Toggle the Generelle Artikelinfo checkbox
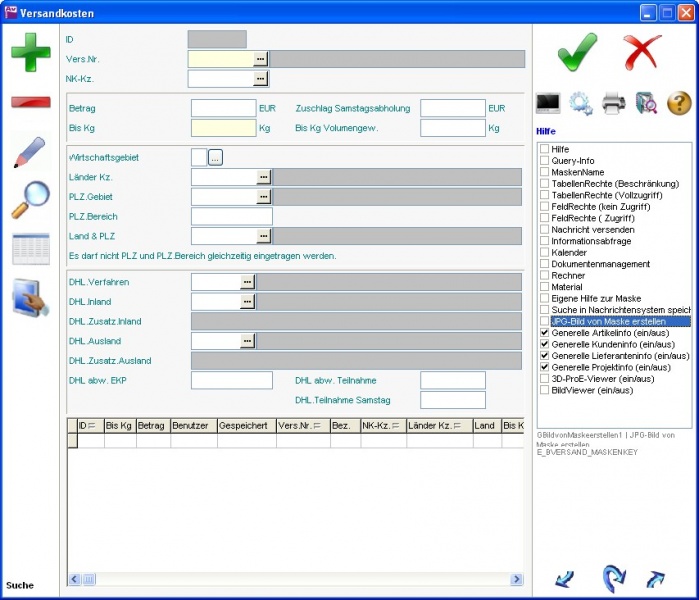 [545, 332]
